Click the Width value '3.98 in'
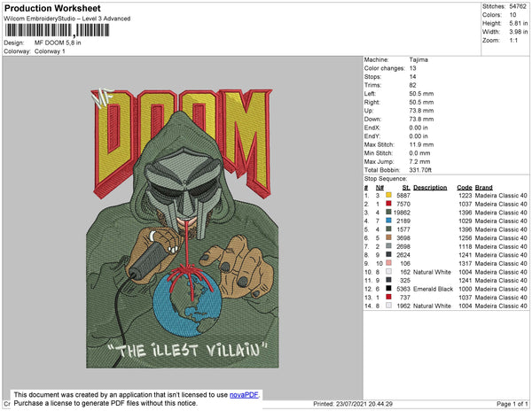532x411 pixels. (x=519, y=32)
